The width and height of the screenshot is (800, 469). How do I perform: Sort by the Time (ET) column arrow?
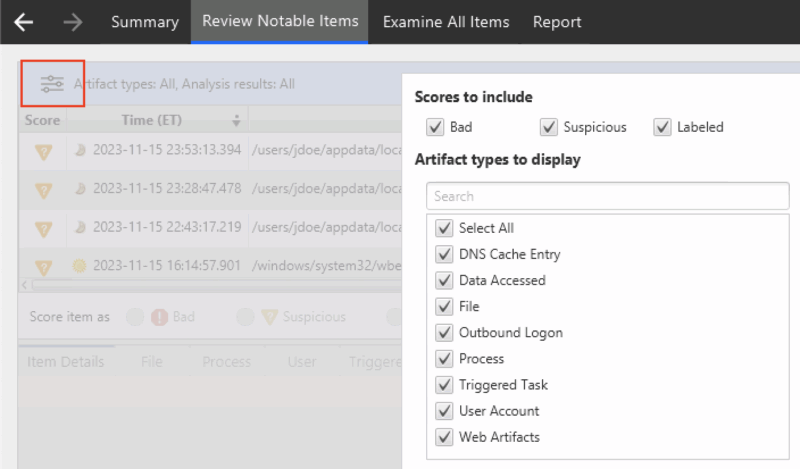237,120
